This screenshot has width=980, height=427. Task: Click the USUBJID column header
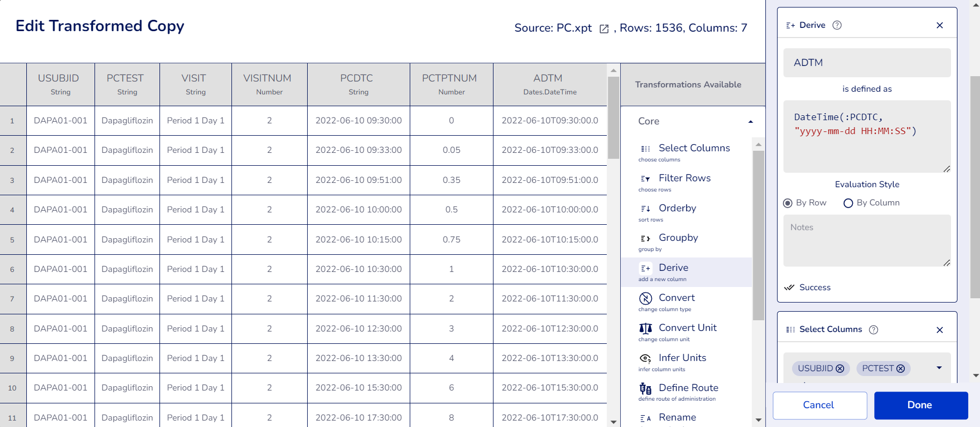point(61,85)
